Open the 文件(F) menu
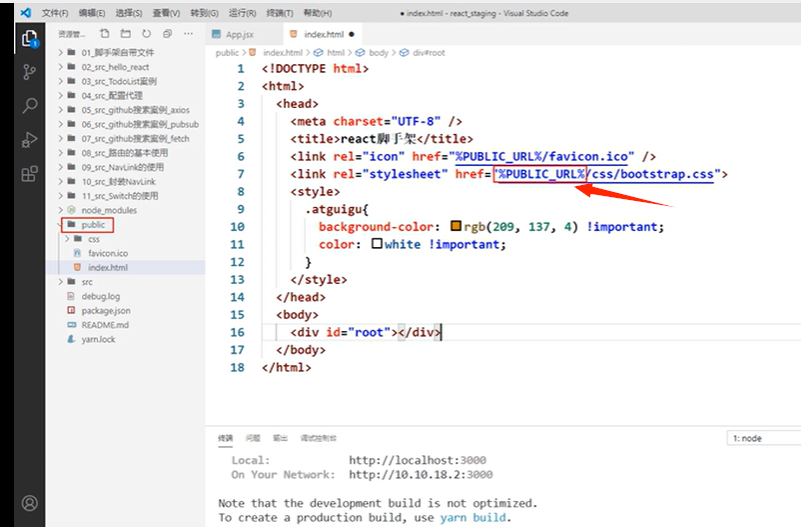Screen dimensions: 801x527 (x=55, y=13)
